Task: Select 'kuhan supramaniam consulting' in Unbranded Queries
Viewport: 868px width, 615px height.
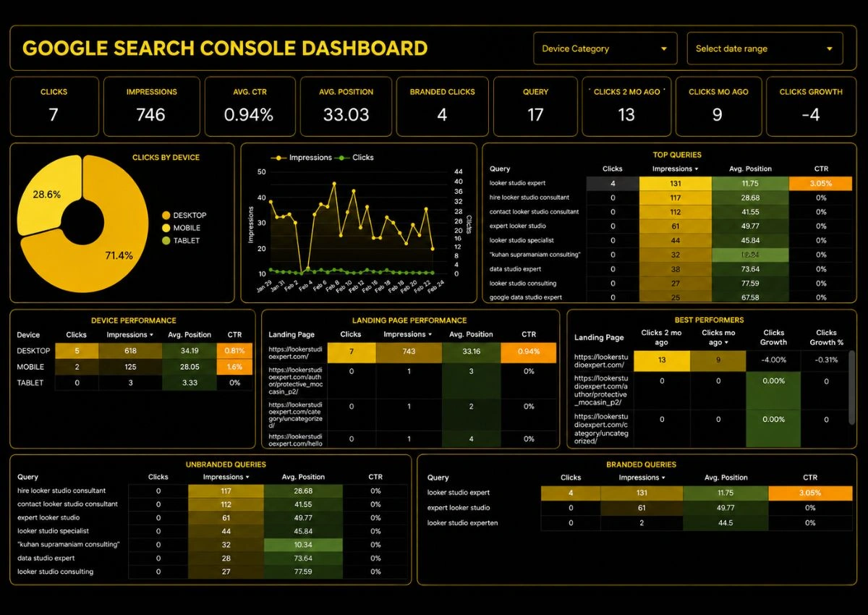Action: [x=213, y=544]
